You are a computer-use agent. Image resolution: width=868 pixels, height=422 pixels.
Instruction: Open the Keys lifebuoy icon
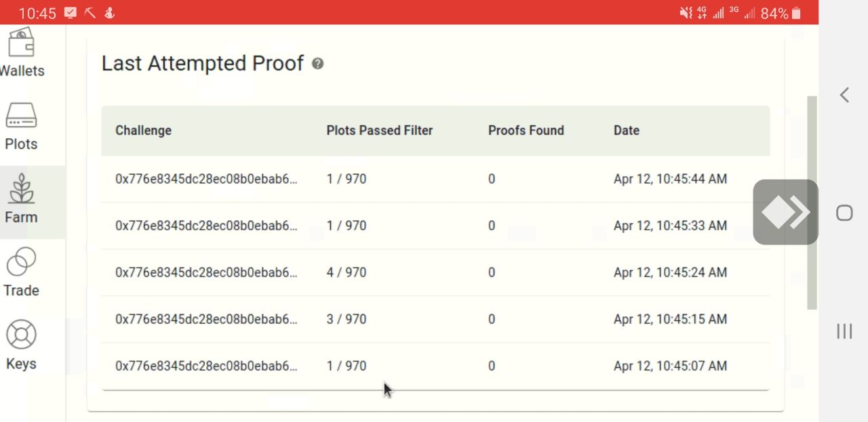[x=21, y=335]
